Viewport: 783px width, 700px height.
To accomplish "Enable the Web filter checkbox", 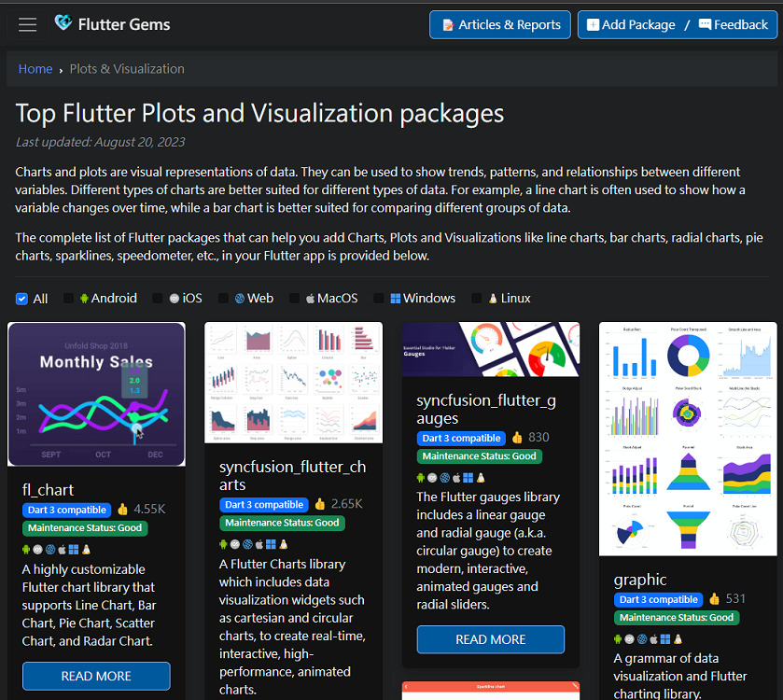I will [x=223, y=298].
